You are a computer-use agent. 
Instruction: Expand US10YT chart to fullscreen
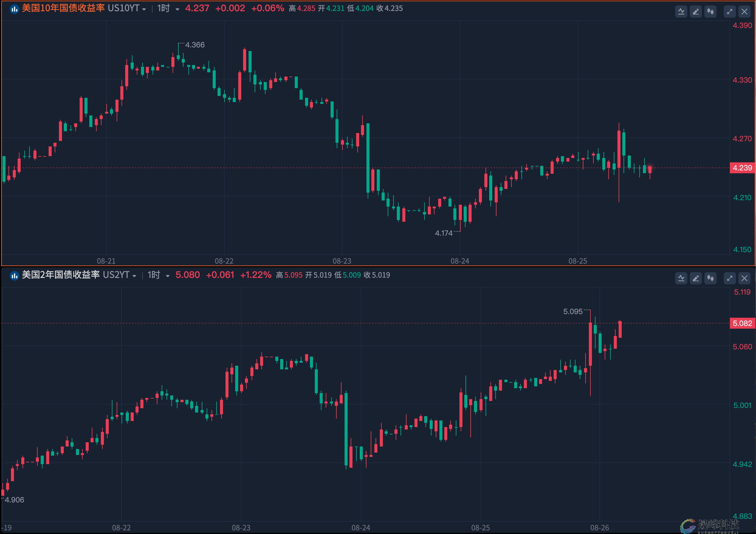point(730,12)
